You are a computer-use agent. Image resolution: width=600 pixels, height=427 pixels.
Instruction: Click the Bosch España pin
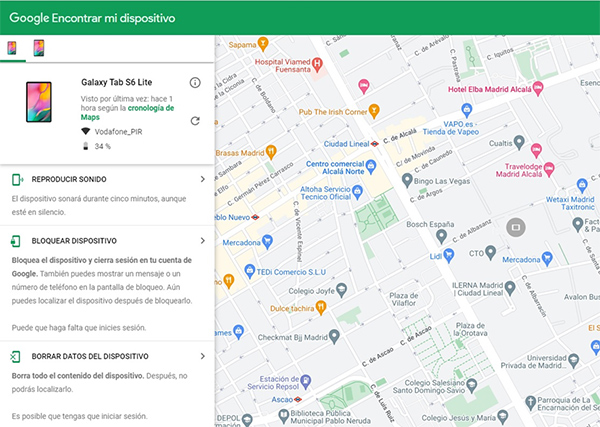pyautogui.click(x=441, y=236)
